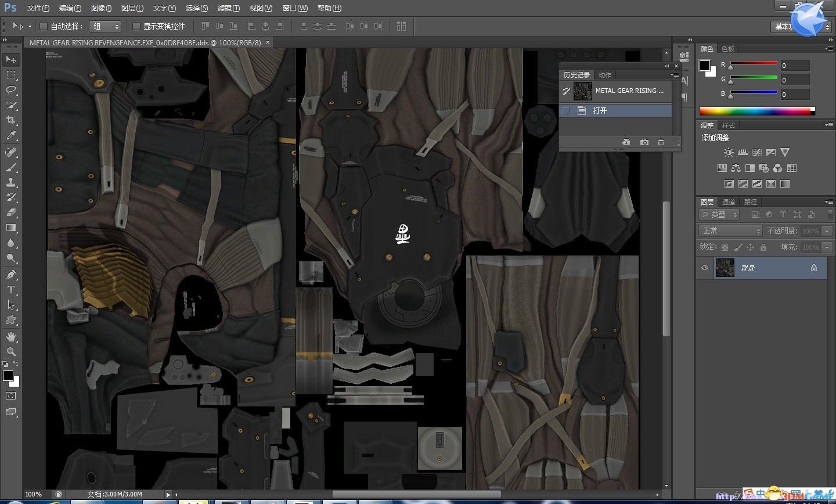The image size is (836, 504).
Task: Toggle lock image pixels brush icon
Action: [738, 247]
